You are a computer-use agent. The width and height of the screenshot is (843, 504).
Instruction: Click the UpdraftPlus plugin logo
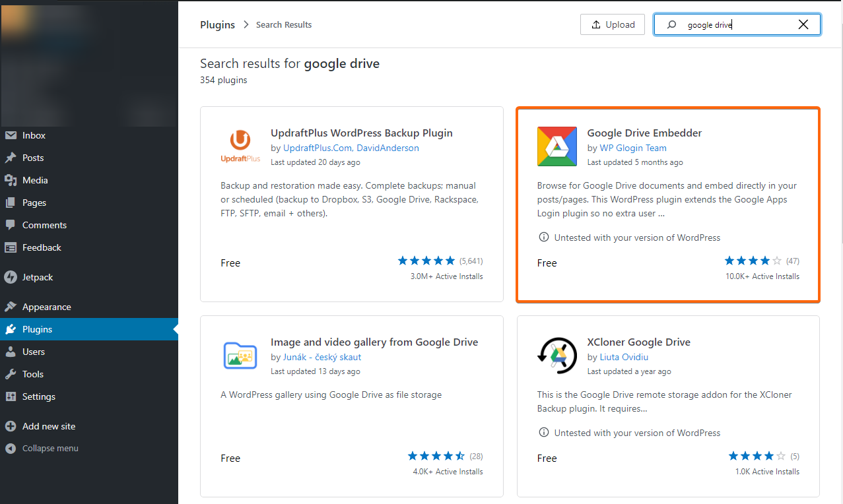click(x=240, y=146)
